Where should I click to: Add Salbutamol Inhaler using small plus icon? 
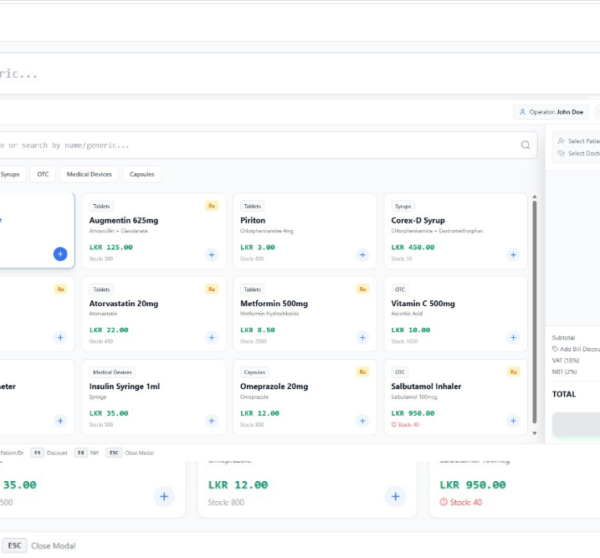[513, 421]
